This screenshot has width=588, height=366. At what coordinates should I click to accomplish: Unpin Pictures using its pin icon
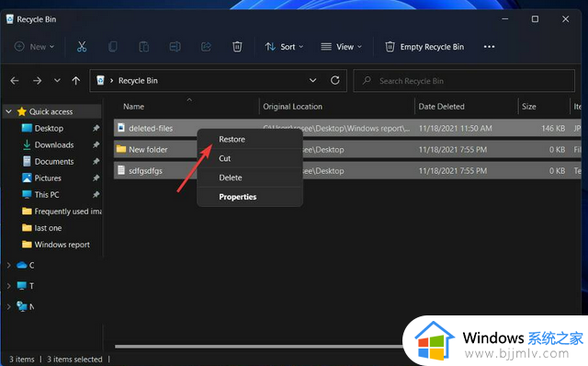96,177
